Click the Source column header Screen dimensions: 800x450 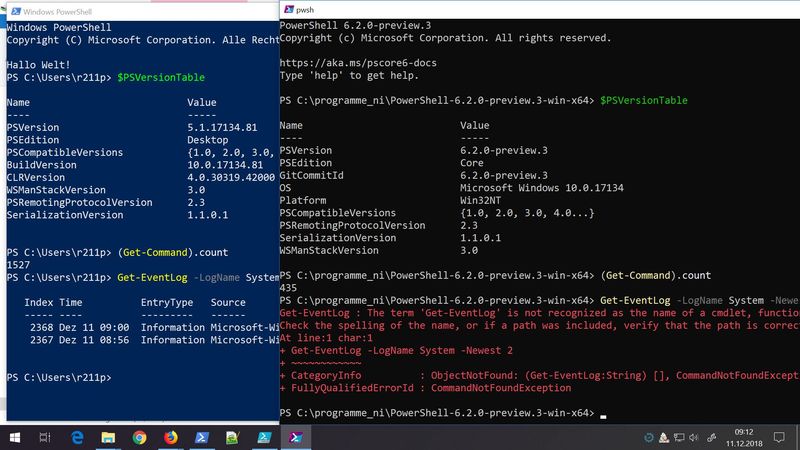tap(228, 303)
